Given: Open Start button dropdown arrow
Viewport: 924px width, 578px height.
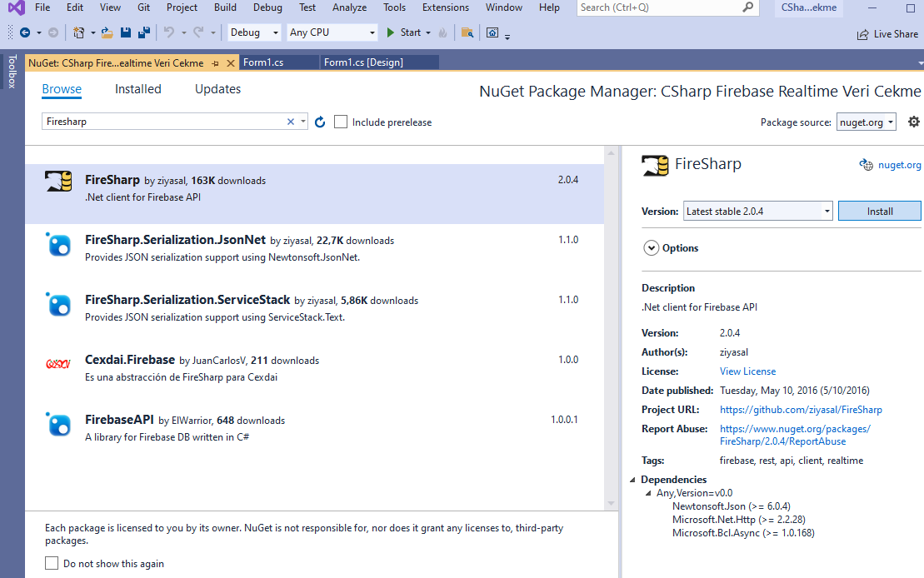Looking at the screenshot, I should (x=428, y=32).
